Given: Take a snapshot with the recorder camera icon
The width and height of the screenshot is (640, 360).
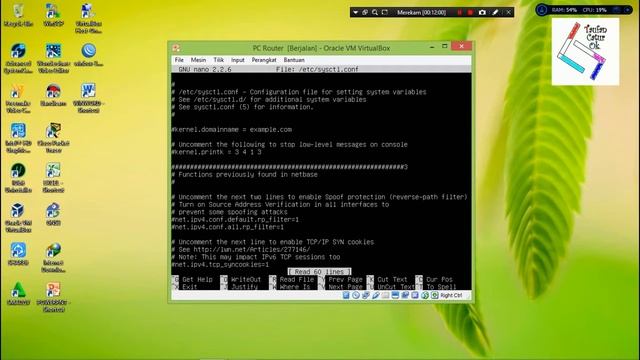Looking at the screenshot, I should click(482, 12).
